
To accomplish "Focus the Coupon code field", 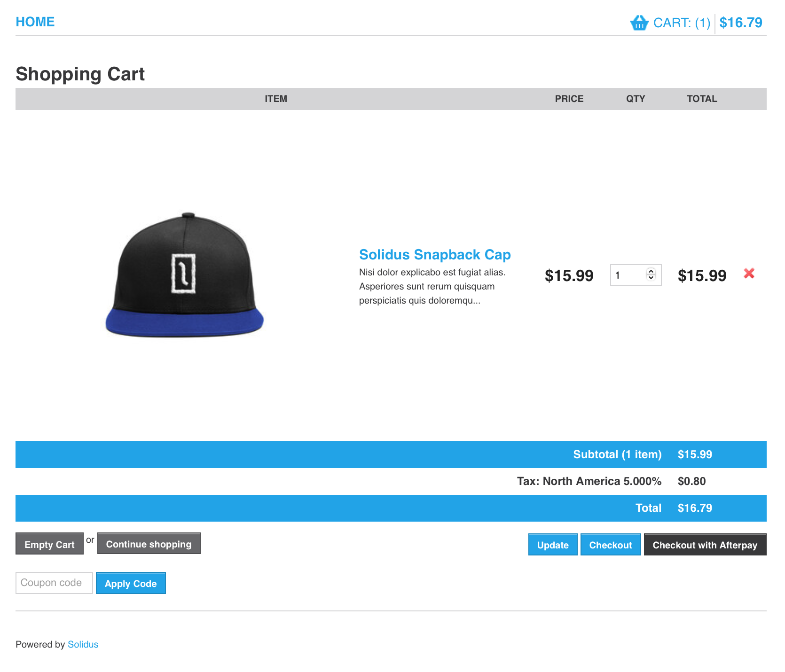I will [54, 583].
